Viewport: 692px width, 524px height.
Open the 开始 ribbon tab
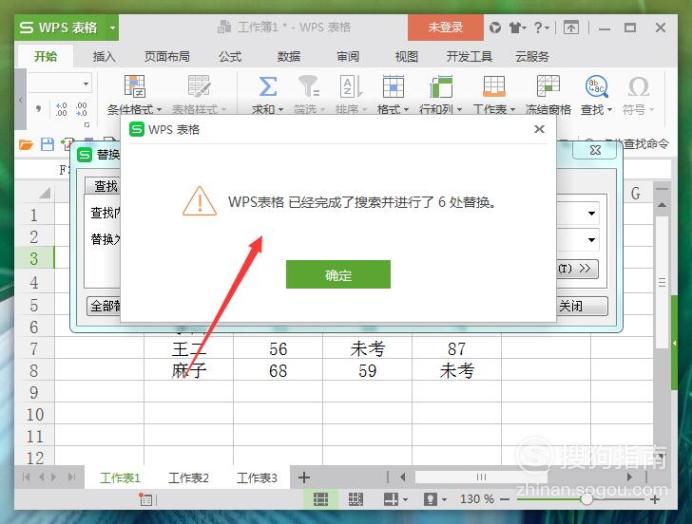point(46,57)
